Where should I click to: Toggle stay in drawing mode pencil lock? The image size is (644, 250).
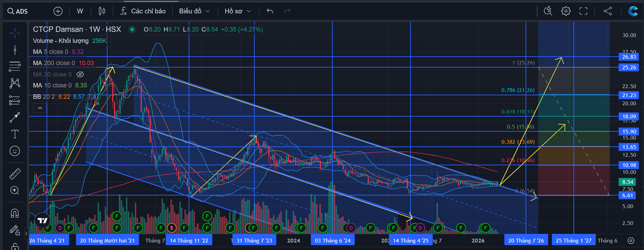pyautogui.click(x=15, y=230)
